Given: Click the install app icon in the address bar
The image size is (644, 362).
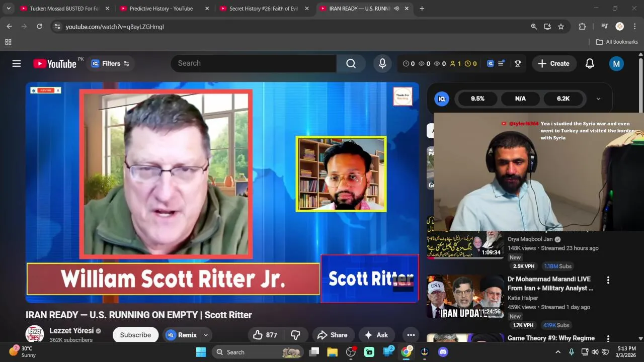Looking at the screenshot, I should pos(547,26).
